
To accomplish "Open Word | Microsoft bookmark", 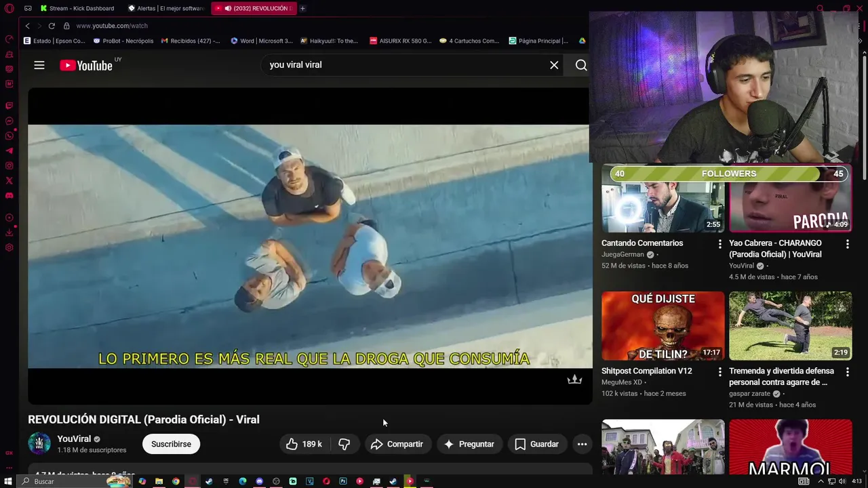I will click(262, 41).
